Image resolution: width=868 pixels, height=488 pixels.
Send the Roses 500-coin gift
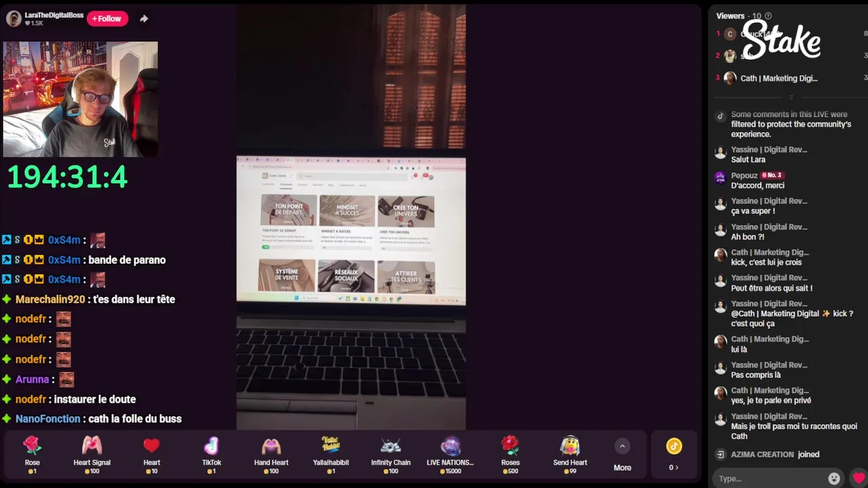pyautogui.click(x=510, y=455)
